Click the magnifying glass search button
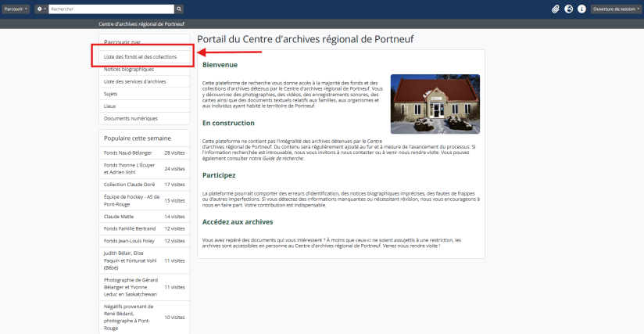The image size is (644, 334). coord(179,9)
